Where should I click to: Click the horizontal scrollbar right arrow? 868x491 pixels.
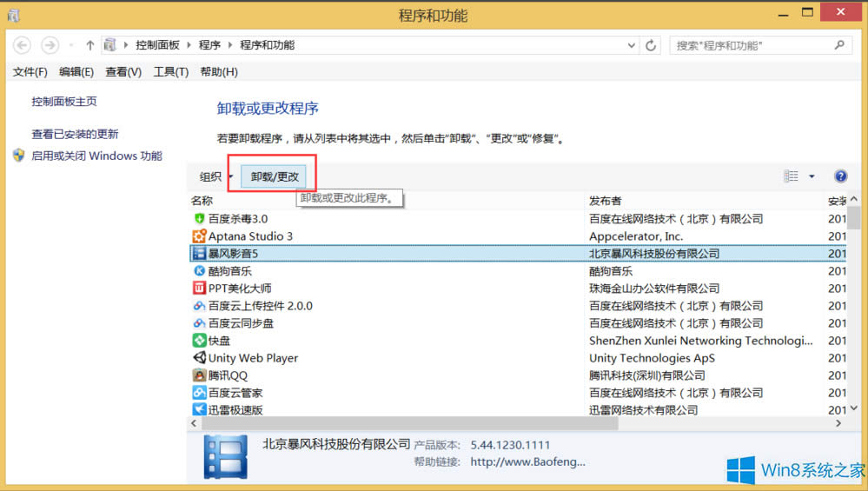coord(838,423)
